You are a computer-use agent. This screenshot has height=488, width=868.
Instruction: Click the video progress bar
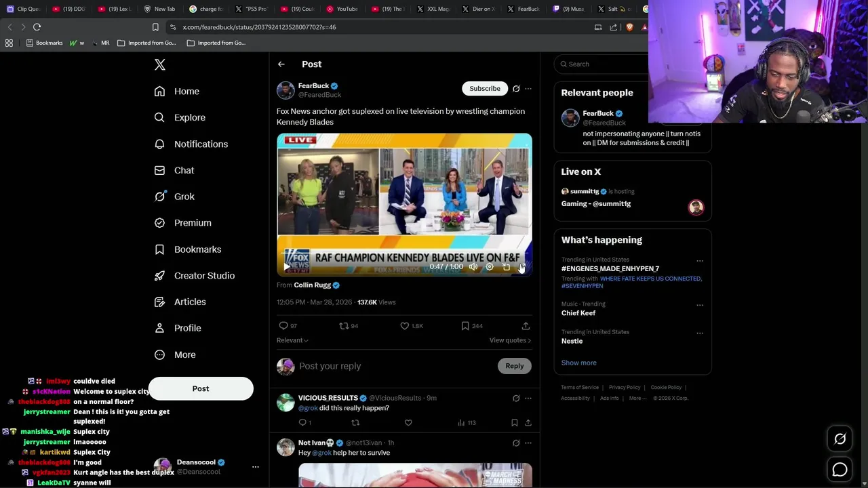pos(404,254)
